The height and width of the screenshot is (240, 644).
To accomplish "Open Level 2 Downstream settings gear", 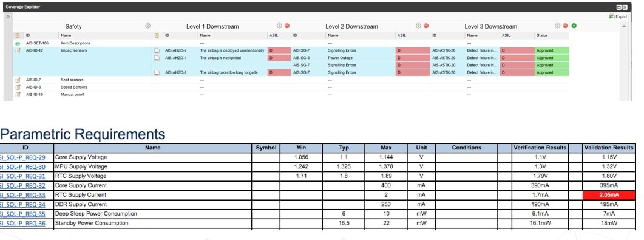I will [x=418, y=26].
